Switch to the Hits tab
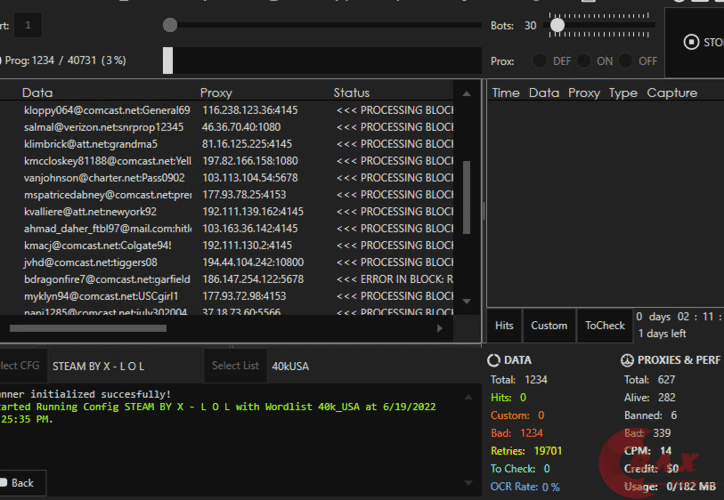724x500 pixels. pyautogui.click(x=505, y=325)
